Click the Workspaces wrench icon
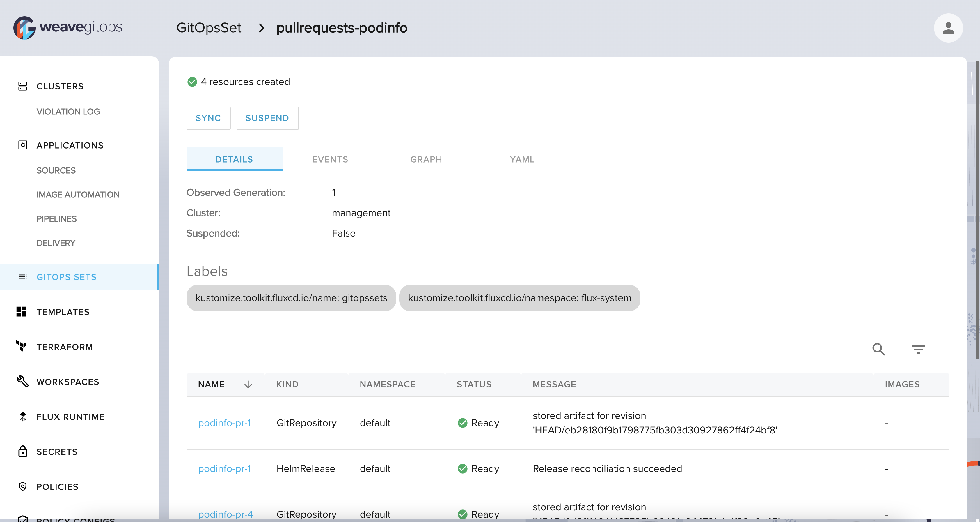 pos(22,382)
